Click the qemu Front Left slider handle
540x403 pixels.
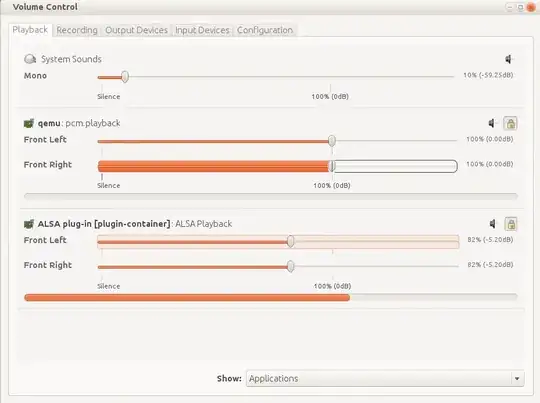click(332, 141)
